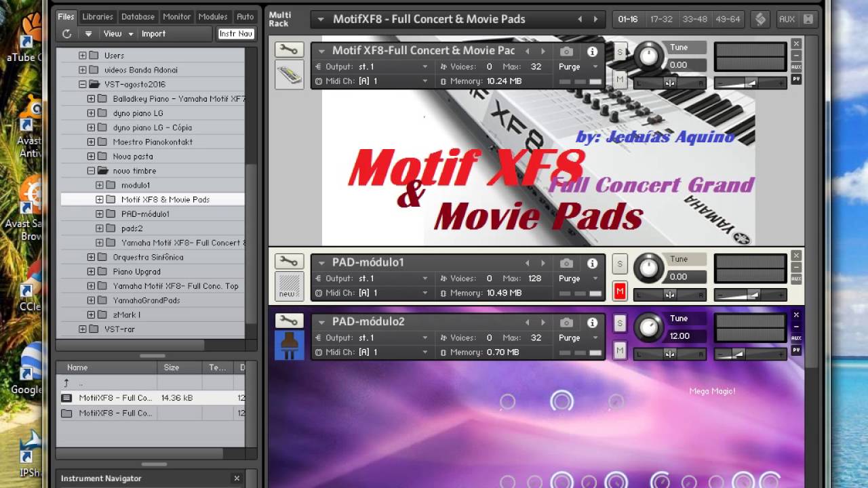This screenshot has width=868, height=488.
Task: Click snapshot camera icon of PAD-módulo1
Action: pyautogui.click(x=567, y=263)
